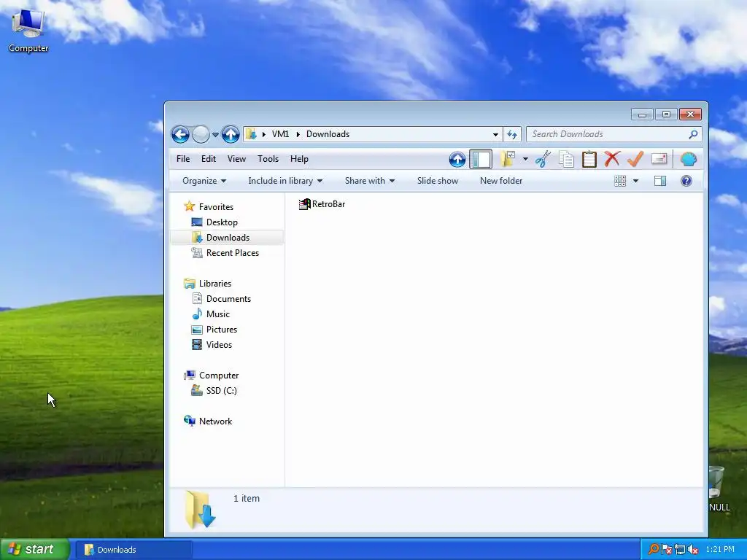Click the orange checkmark Properties icon
This screenshot has height=560, width=747.
pos(635,159)
